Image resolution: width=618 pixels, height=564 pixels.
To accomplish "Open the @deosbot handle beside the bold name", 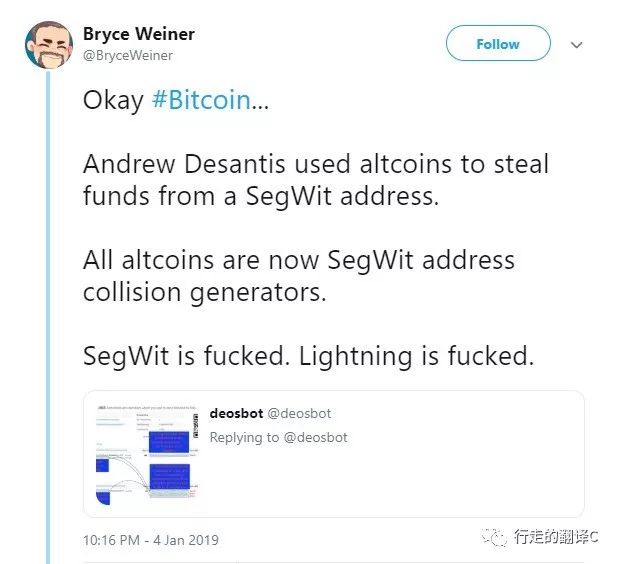I will click(x=299, y=413).
